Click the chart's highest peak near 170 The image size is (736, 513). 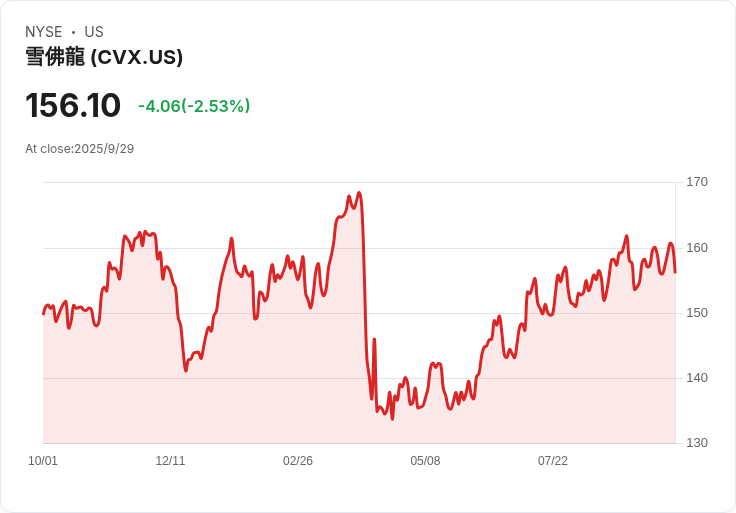(359, 192)
